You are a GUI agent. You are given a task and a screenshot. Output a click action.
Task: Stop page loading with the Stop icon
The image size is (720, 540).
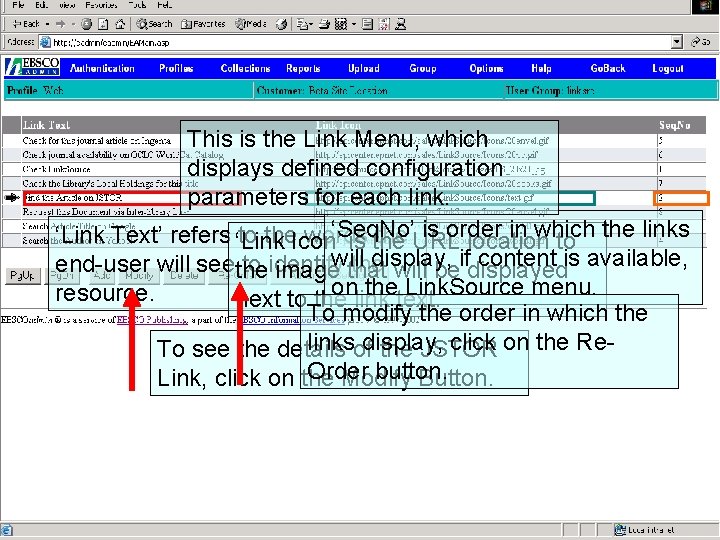[86, 24]
